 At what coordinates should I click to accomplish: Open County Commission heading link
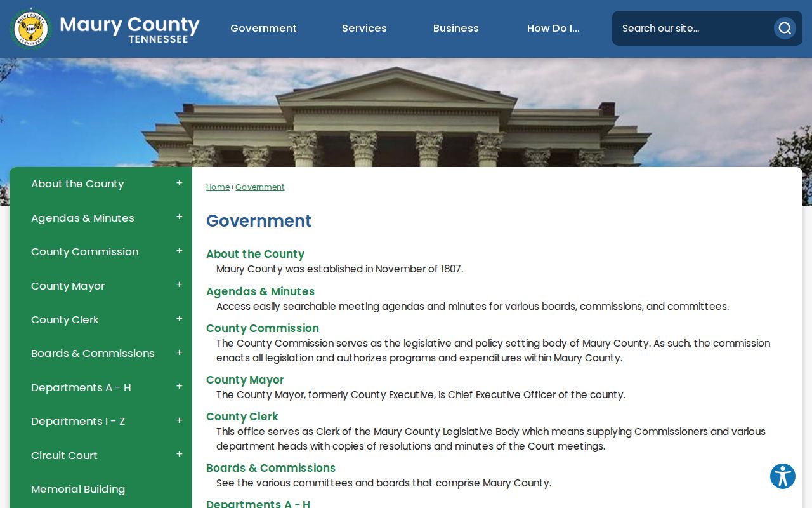click(x=263, y=328)
